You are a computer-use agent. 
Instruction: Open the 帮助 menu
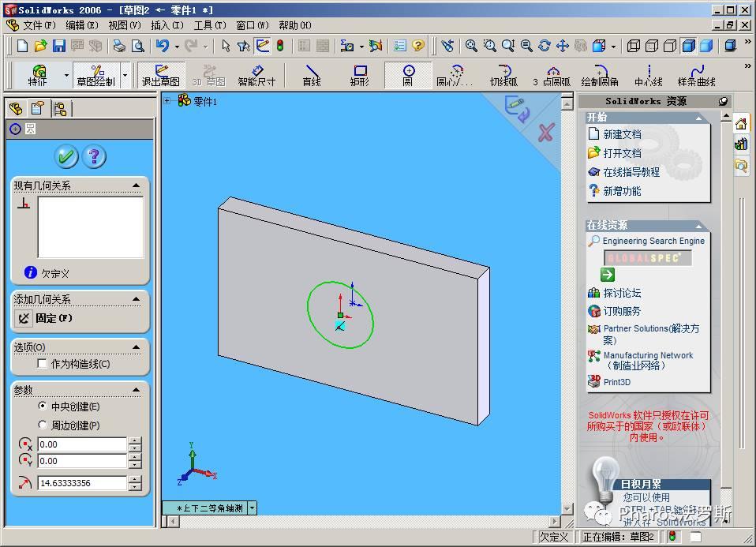(x=294, y=25)
